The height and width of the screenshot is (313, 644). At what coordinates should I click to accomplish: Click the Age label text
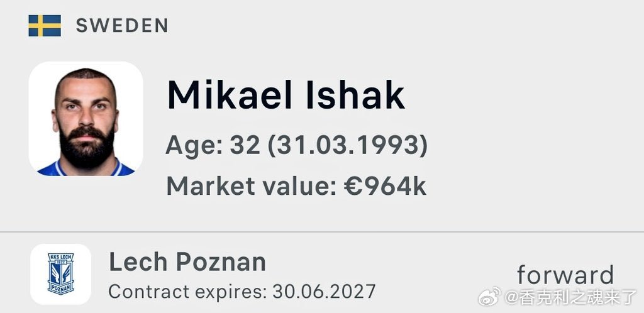click(x=194, y=146)
